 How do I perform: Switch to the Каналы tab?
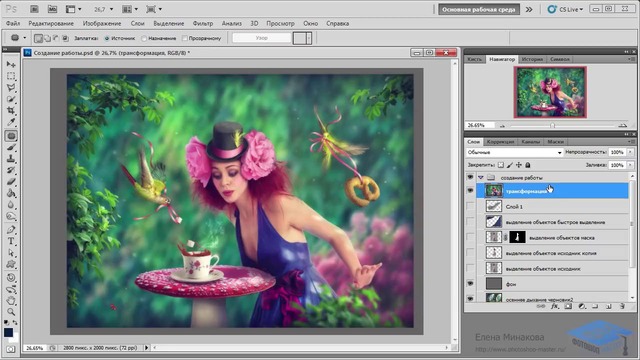[531, 142]
